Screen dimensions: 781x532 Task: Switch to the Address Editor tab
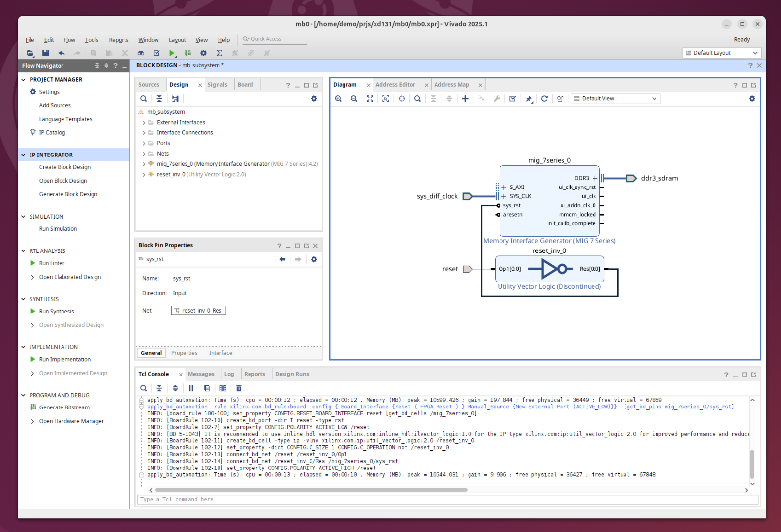(395, 85)
